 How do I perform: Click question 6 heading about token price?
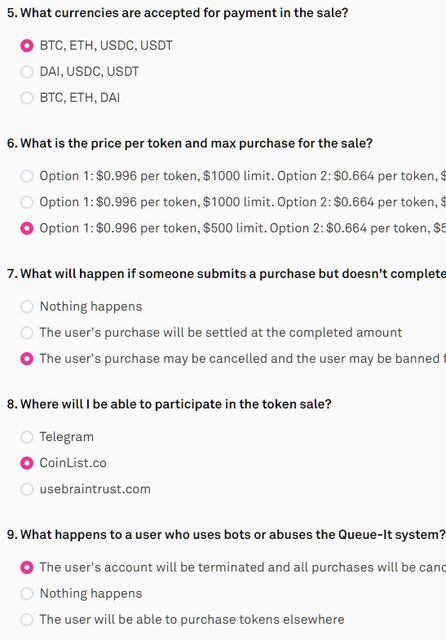[x=190, y=143]
